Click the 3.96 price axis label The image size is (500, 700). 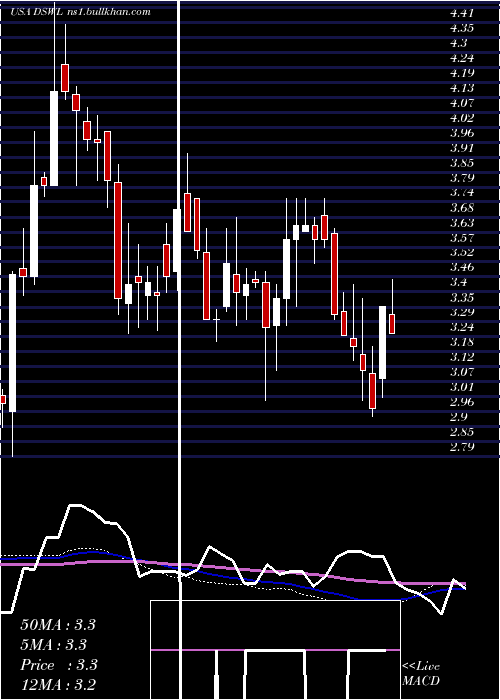(x=462, y=133)
